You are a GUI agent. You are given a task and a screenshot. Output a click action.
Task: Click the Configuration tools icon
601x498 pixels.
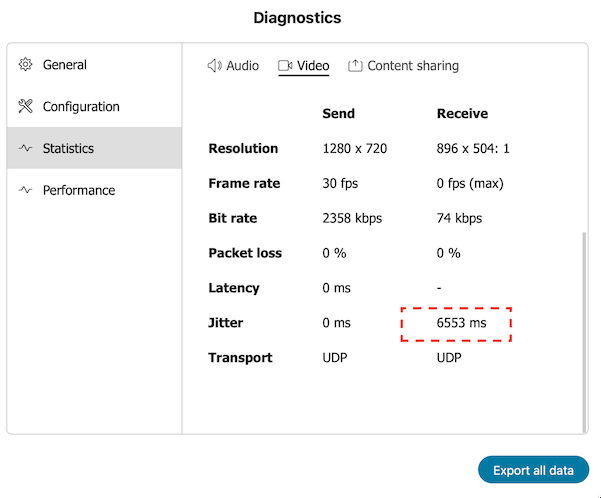[x=26, y=107]
